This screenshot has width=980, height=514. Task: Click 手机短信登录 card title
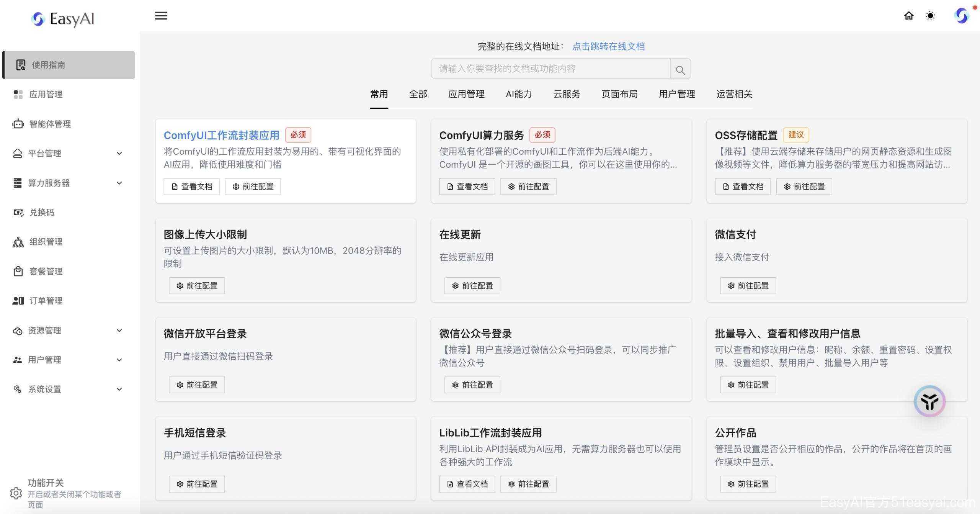195,433
